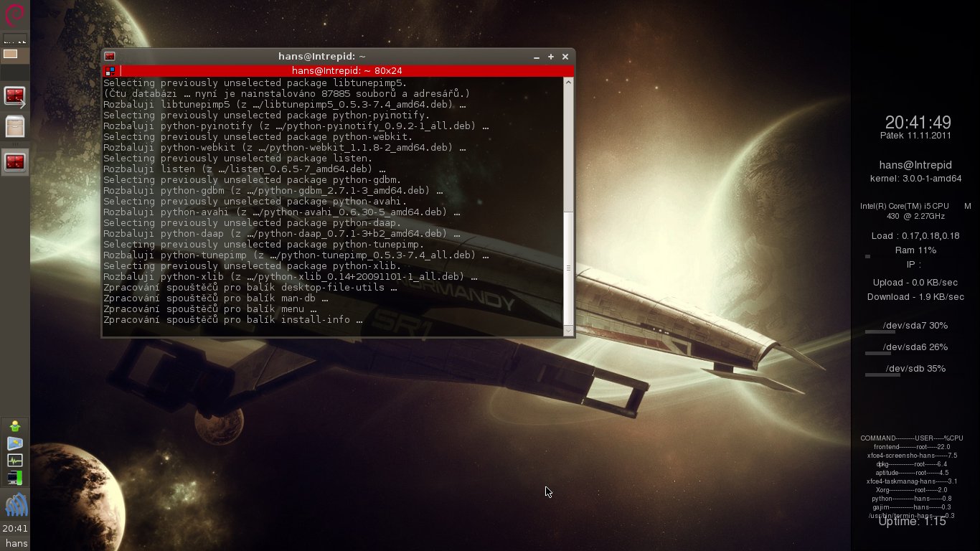This screenshot has width=980, height=551.
Task: Click the computer network monitor tray icon
Action: pos(15,477)
